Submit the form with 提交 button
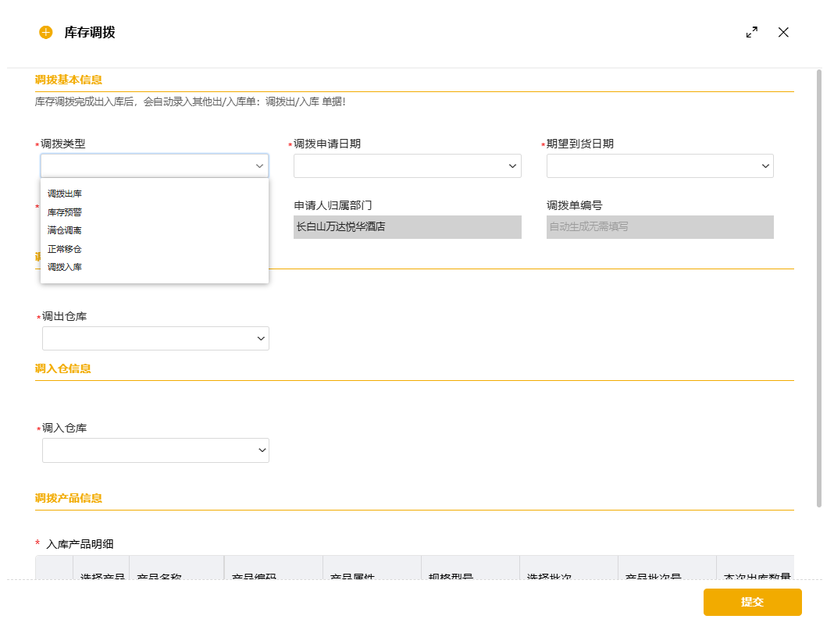 pyautogui.click(x=752, y=602)
